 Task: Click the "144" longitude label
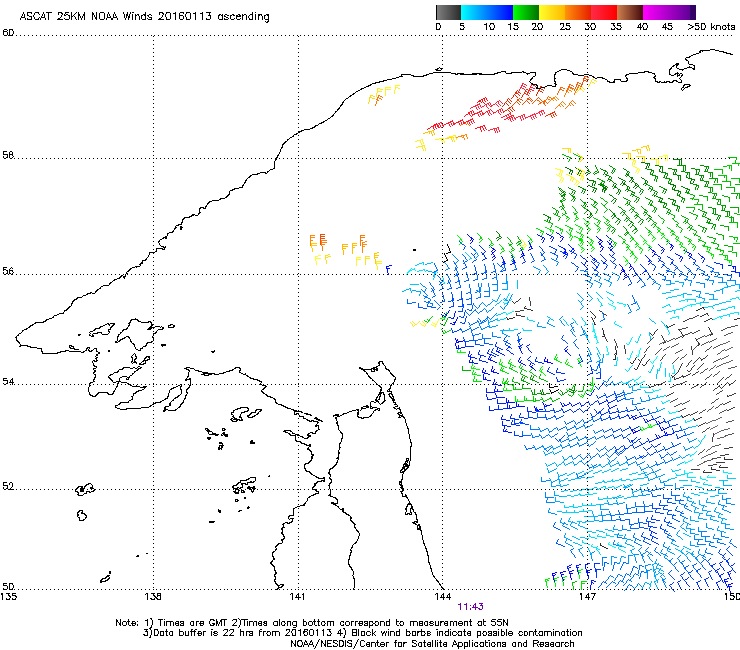pos(443,597)
